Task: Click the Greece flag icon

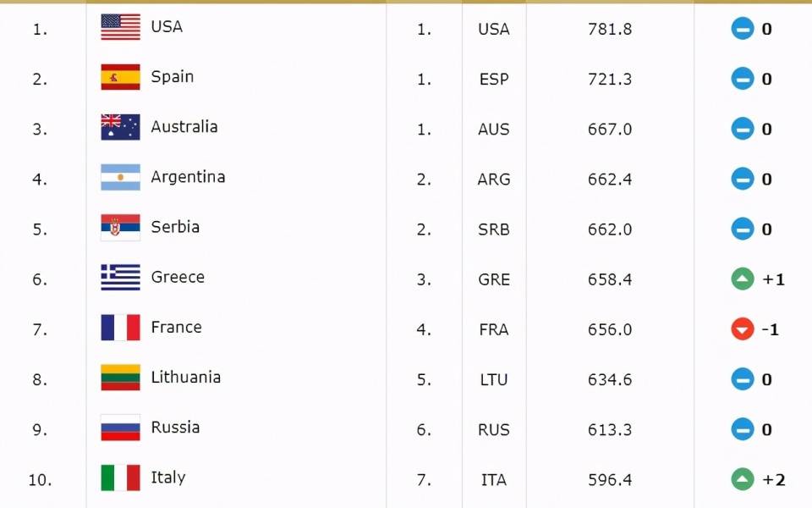Action: pyautogui.click(x=120, y=278)
